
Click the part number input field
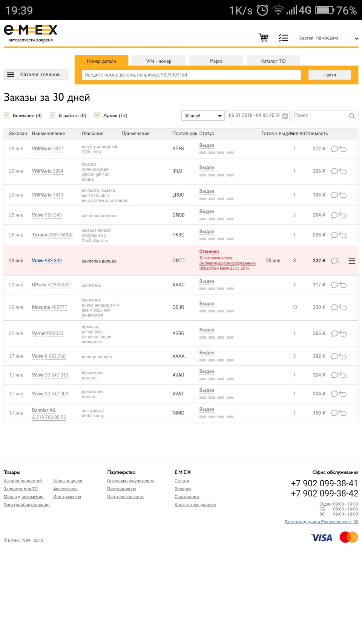click(191, 75)
